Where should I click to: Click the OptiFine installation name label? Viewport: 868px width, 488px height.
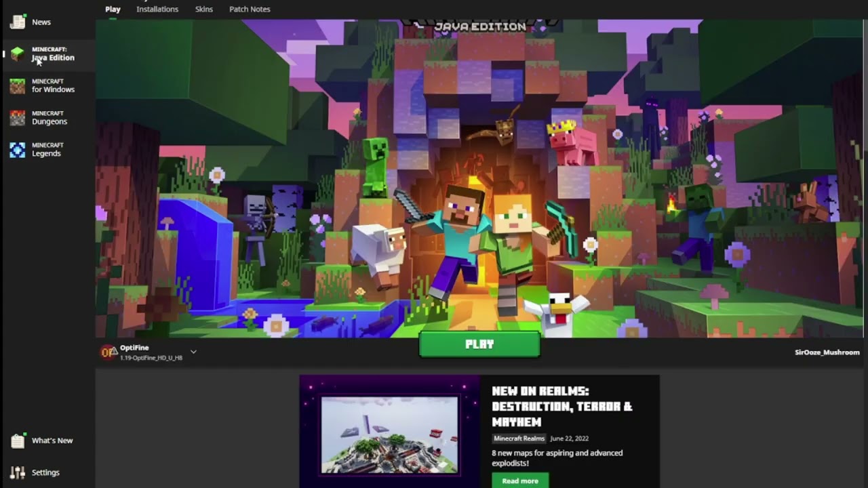pos(134,348)
